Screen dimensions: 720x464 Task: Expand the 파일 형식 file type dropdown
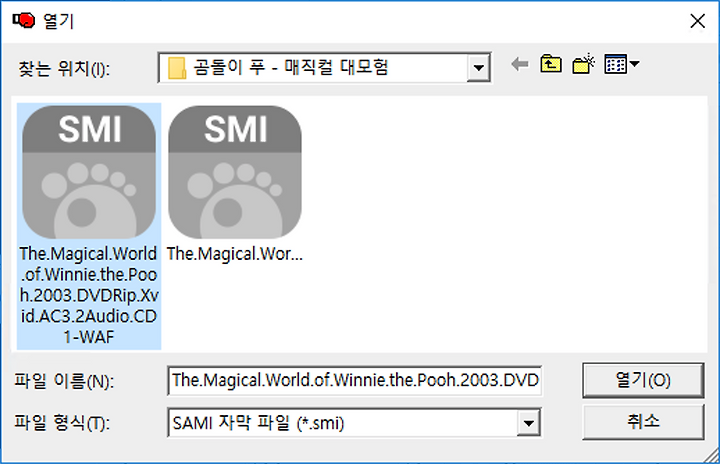point(529,423)
